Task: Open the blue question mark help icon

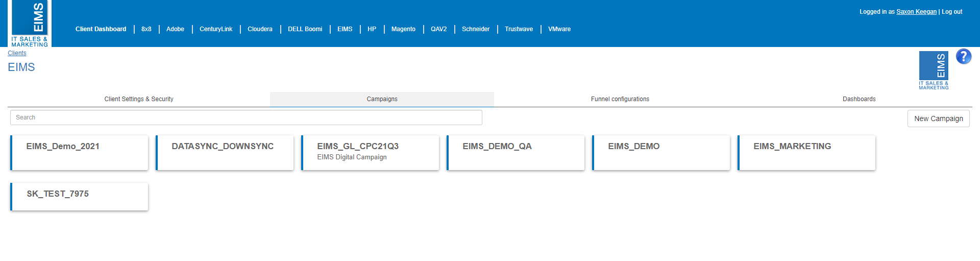Action: (964, 56)
